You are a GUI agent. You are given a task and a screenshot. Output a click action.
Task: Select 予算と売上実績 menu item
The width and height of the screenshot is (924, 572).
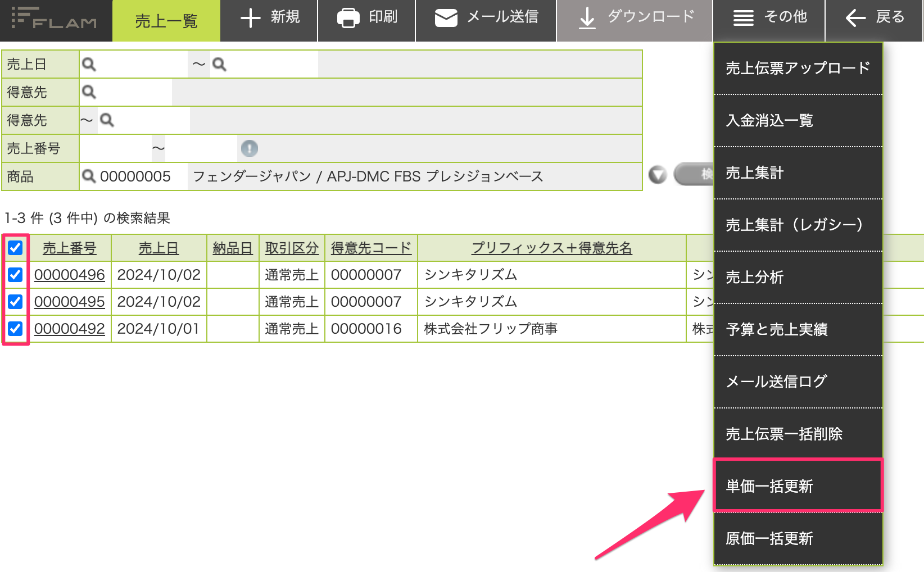[x=798, y=329]
